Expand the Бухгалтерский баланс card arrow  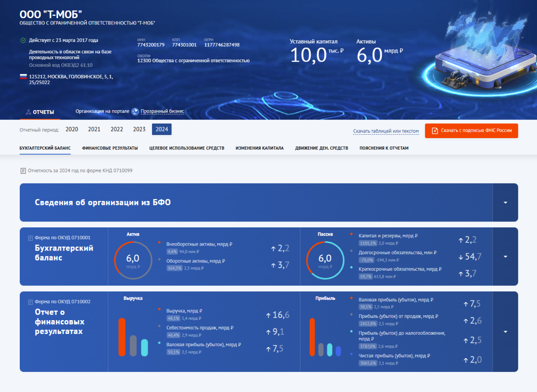(x=505, y=257)
